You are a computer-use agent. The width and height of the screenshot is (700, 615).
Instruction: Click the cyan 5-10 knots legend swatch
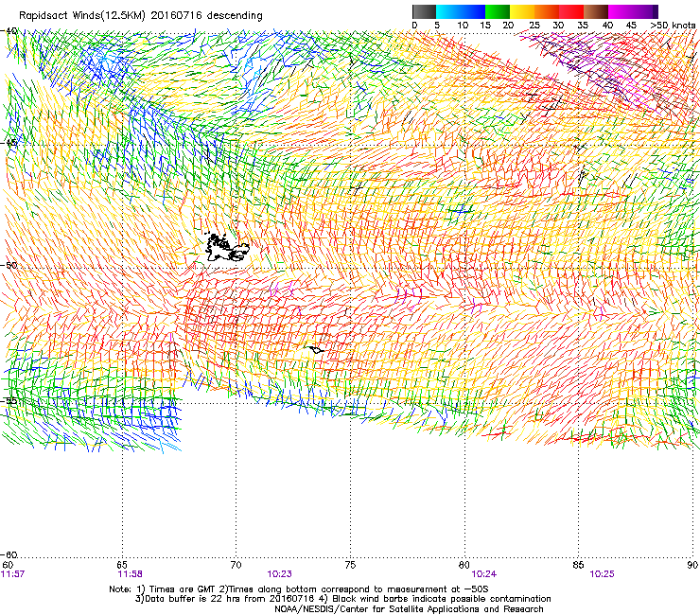click(x=448, y=11)
